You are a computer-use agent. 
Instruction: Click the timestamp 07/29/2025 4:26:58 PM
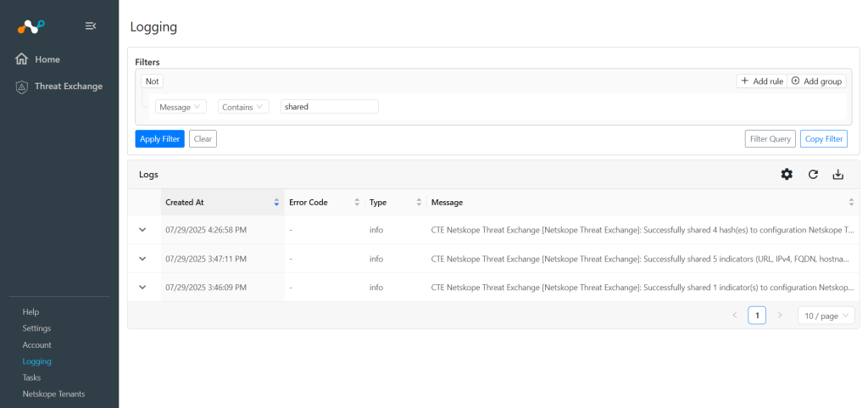[x=206, y=230]
